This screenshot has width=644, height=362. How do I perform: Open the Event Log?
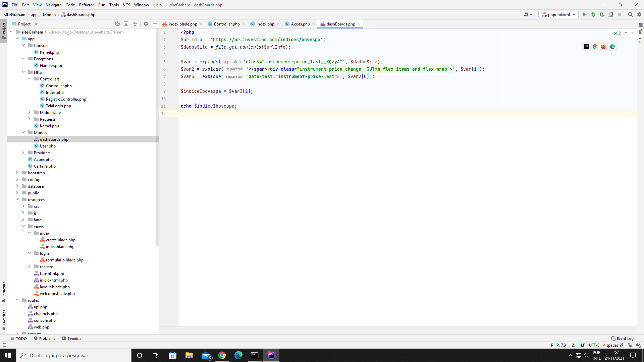623,338
